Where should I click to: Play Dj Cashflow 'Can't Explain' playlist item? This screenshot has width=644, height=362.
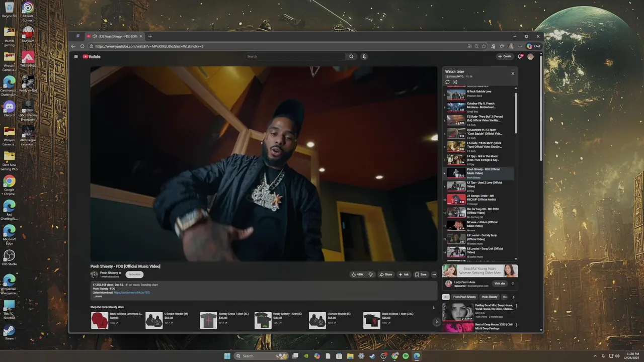pos(478,133)
